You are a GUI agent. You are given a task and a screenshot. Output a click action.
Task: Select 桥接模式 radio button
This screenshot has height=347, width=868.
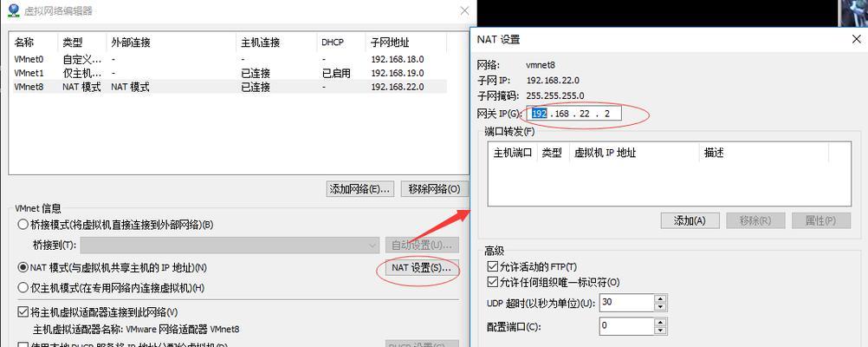click(x=23, y=225)
